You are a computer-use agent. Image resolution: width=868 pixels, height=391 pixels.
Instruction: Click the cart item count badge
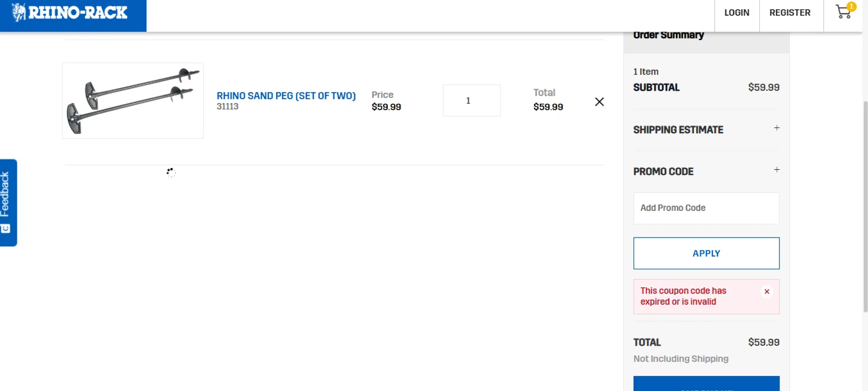(851, 6)
